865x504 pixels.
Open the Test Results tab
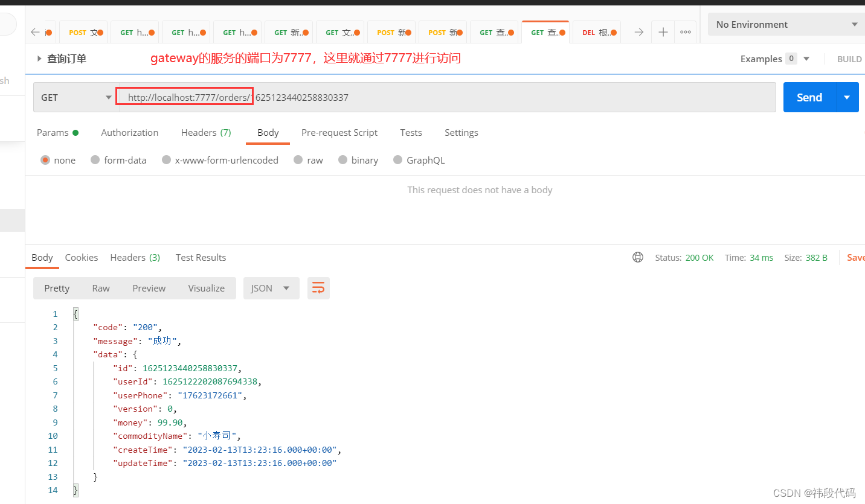(x=201, y=257)
